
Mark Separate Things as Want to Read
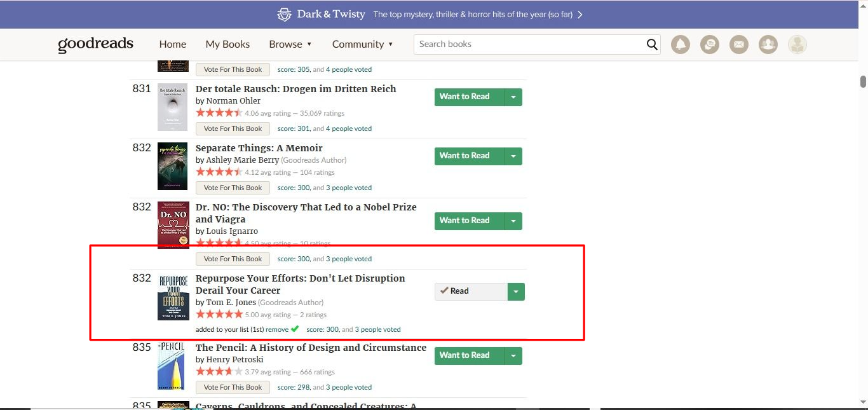pos(470,156)
